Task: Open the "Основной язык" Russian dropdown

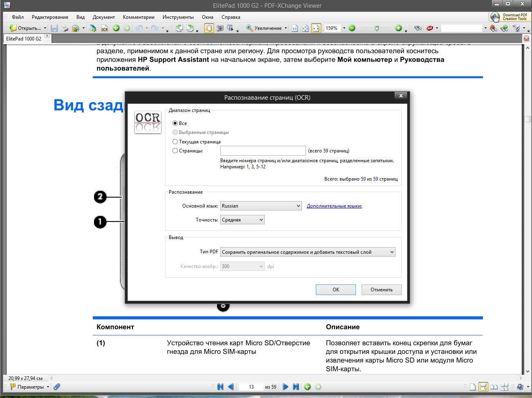Action: [261, 206]
